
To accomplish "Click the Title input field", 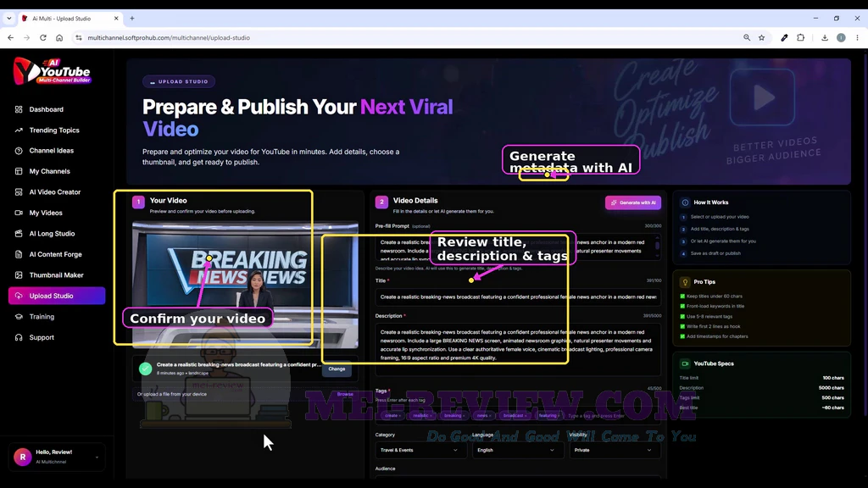I will tap(518, 297).
